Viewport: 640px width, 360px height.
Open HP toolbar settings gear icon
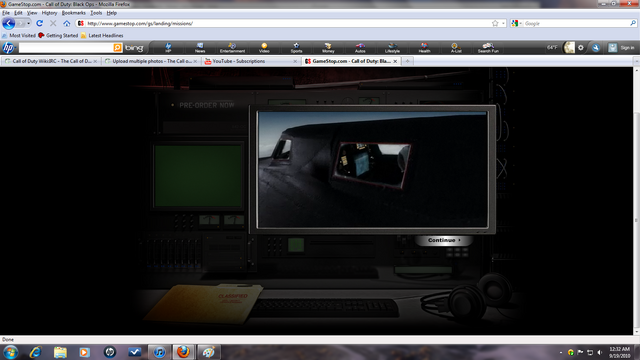[581, 48]
